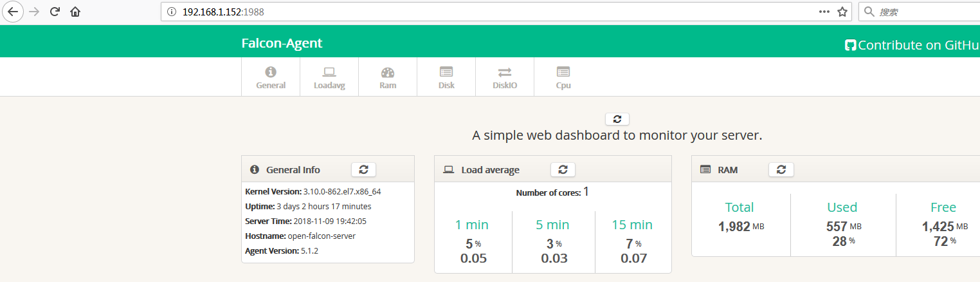This screenshot has width=980, height=282.
Task: Open the page actions three-dot menu
Action: (824, 12)
